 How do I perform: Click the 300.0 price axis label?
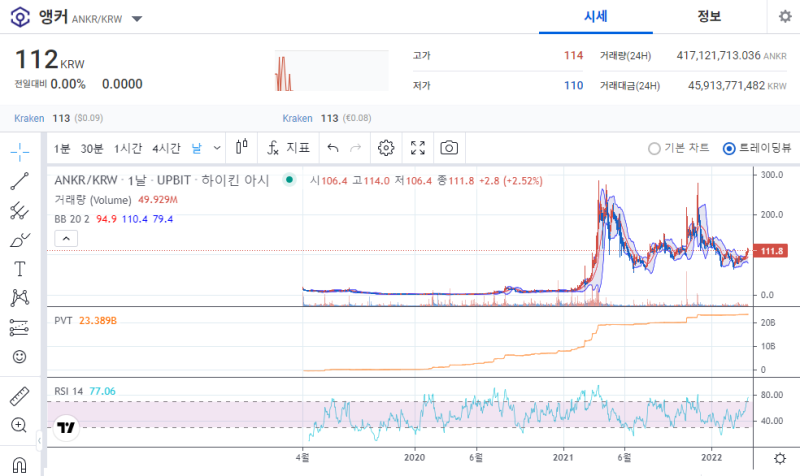coord(772,175)
